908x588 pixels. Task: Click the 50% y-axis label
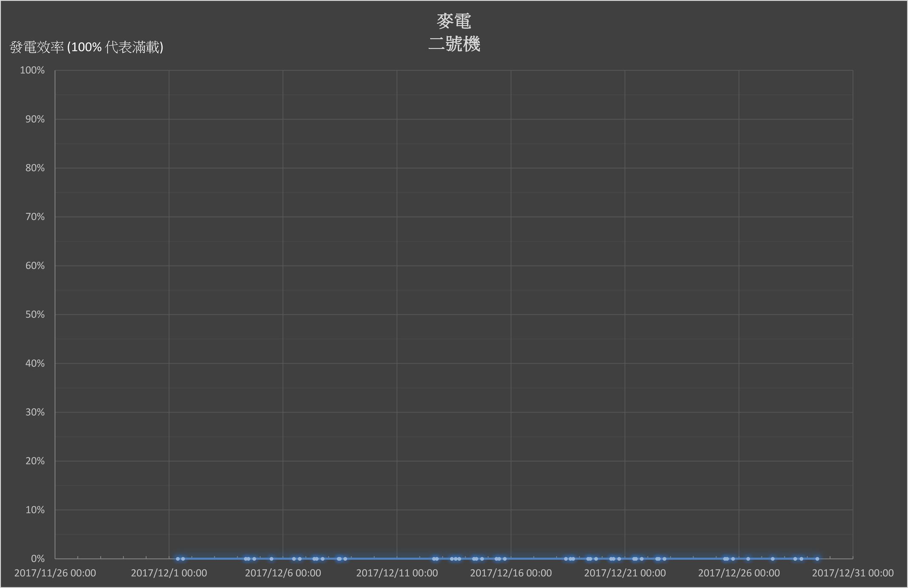(35, 314)
